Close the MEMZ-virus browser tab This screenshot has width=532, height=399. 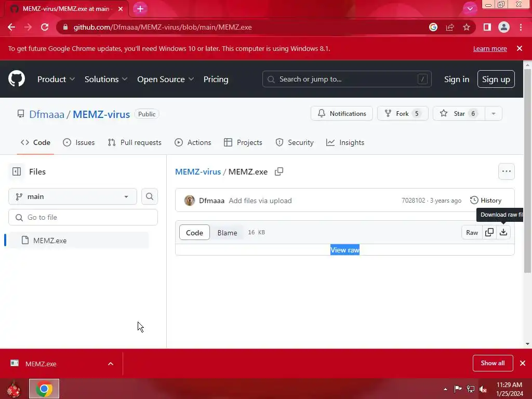(121, 9)
